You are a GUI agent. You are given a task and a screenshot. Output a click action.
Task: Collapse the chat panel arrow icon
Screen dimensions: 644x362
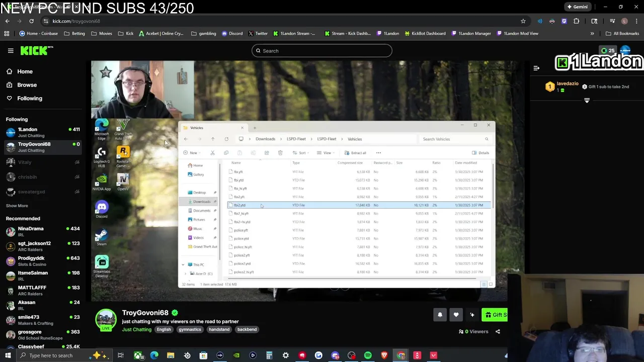[x=536, y=68]
